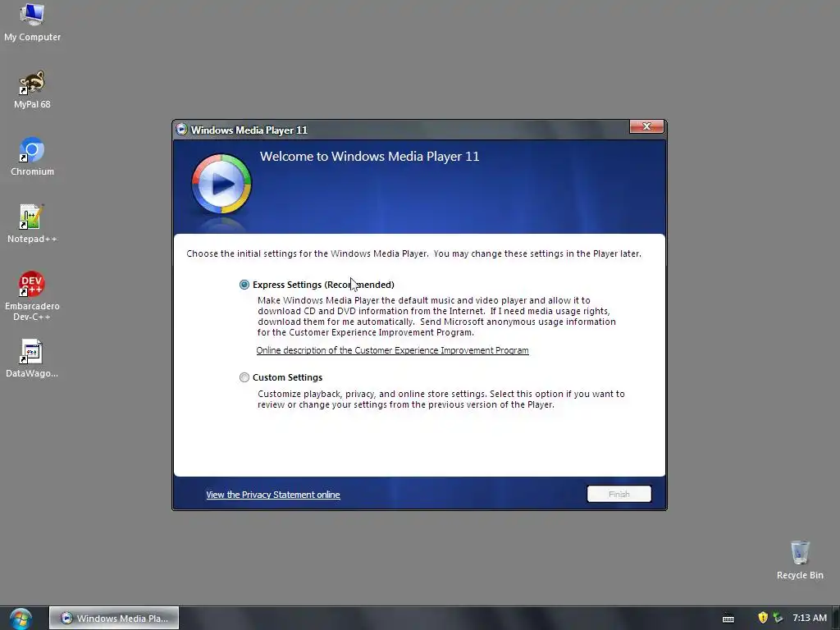Image resolution: width=840 pixels, height=630 pixels.
Task: Select Custom Settings radio button
Action: click(x=244, y=377)
